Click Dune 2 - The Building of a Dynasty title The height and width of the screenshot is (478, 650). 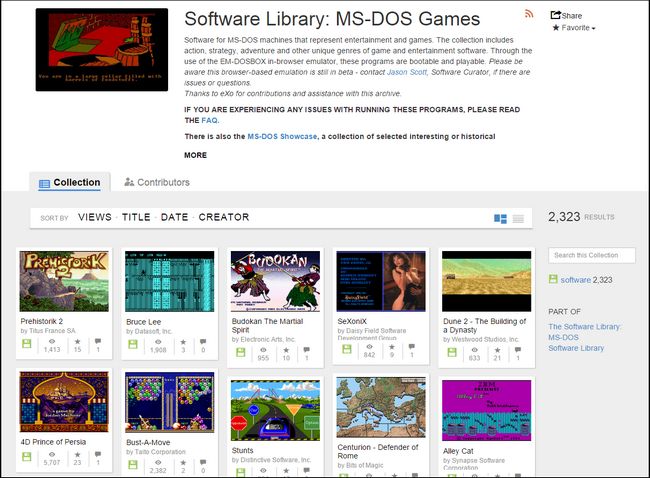[485, 325]
